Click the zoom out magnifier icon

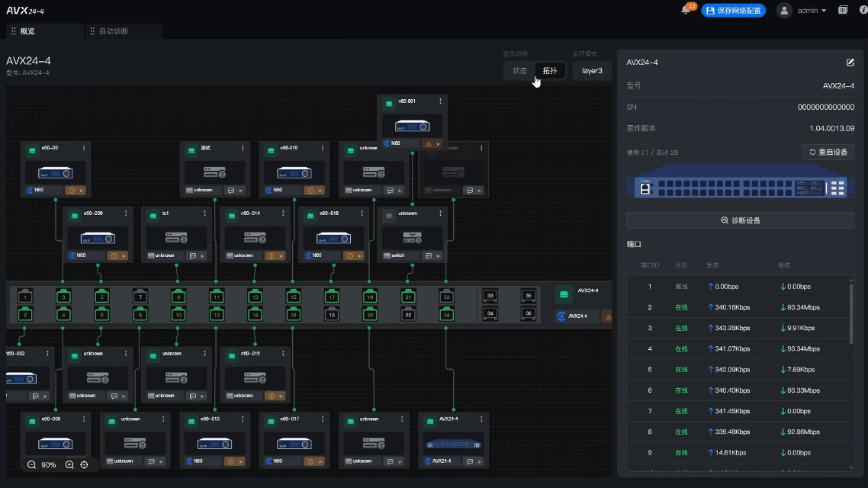31,464
